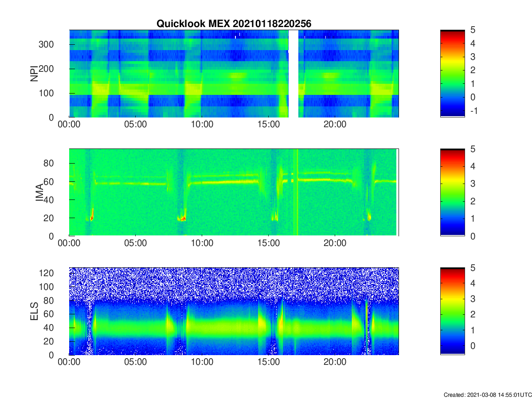Click inside the IMA spectrogram plot

click(234, 192)
